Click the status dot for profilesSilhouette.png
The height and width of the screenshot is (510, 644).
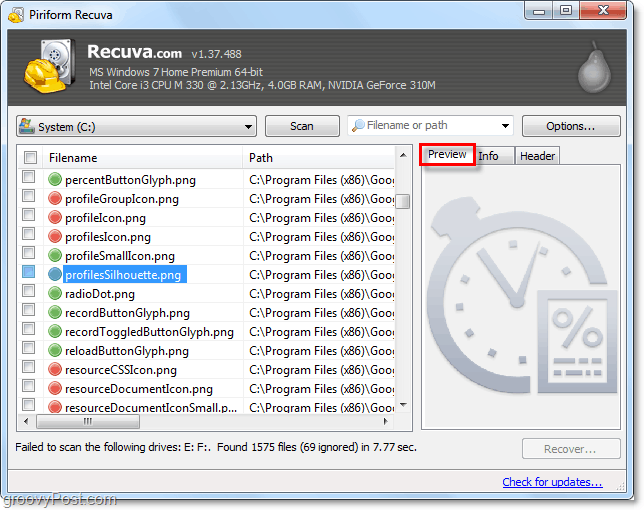pyautogui.click(x=55, y=274)
